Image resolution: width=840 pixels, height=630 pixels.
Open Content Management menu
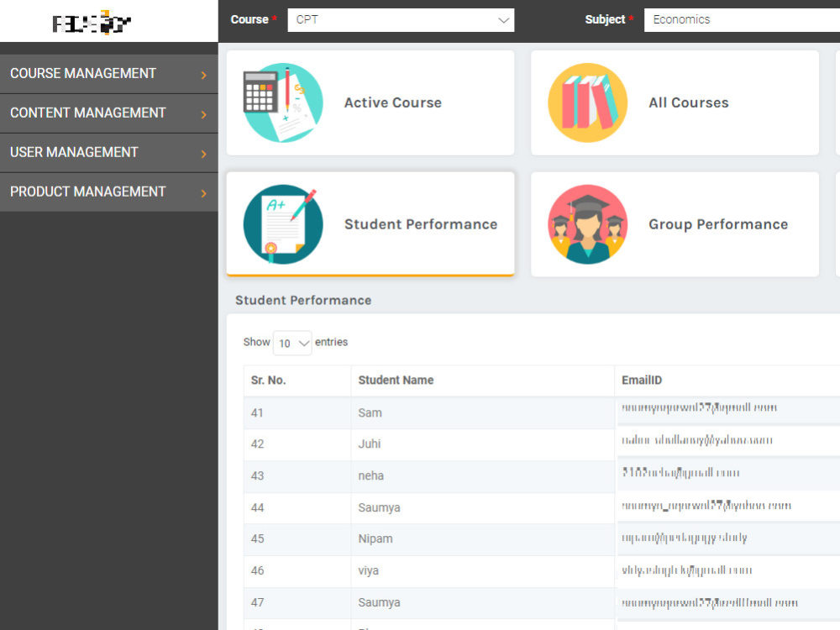pos(108,113)
